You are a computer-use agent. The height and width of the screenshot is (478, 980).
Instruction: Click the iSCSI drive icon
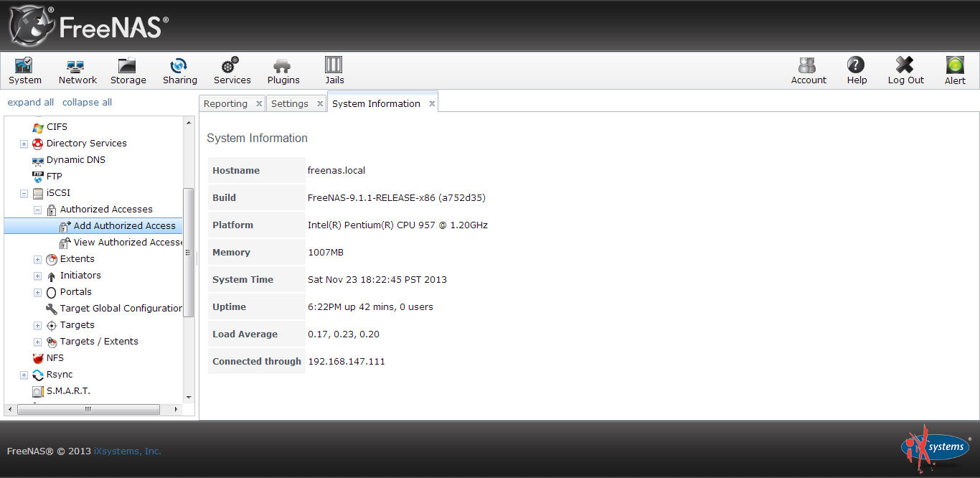click(x=38, y=193)
